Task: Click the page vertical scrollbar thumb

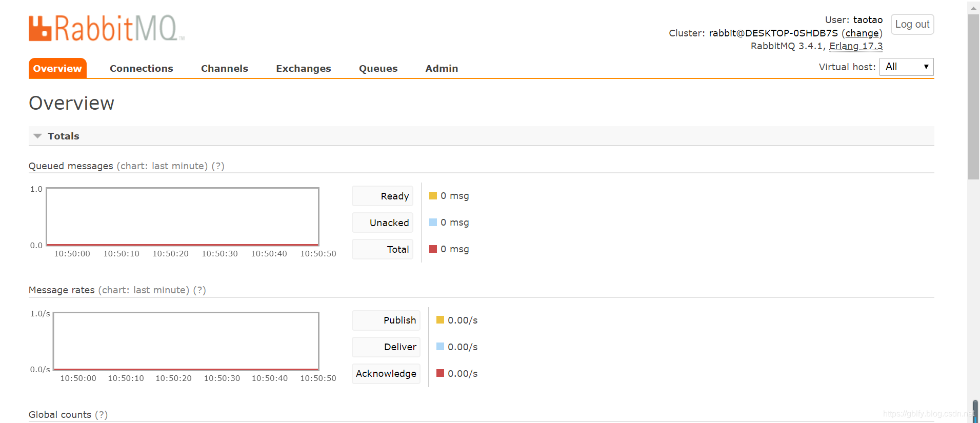Action: [x=973, y=97]
